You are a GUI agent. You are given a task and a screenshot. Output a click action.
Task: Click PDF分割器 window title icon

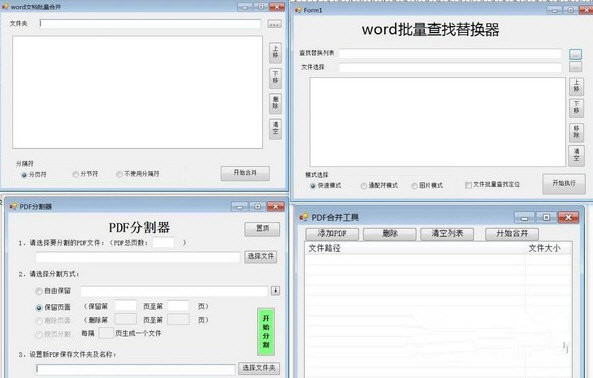coord(13,206)
